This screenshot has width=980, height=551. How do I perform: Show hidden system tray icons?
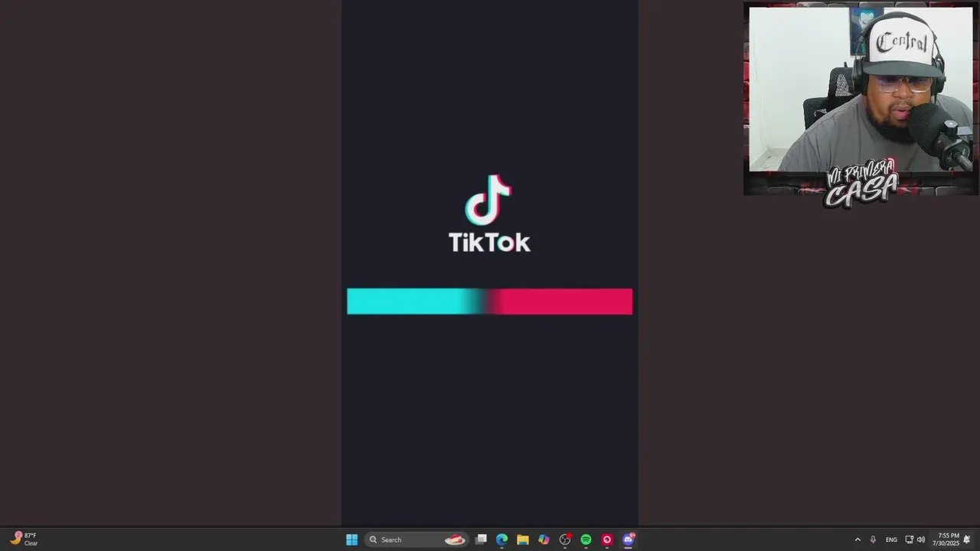[x=857, y=540]
